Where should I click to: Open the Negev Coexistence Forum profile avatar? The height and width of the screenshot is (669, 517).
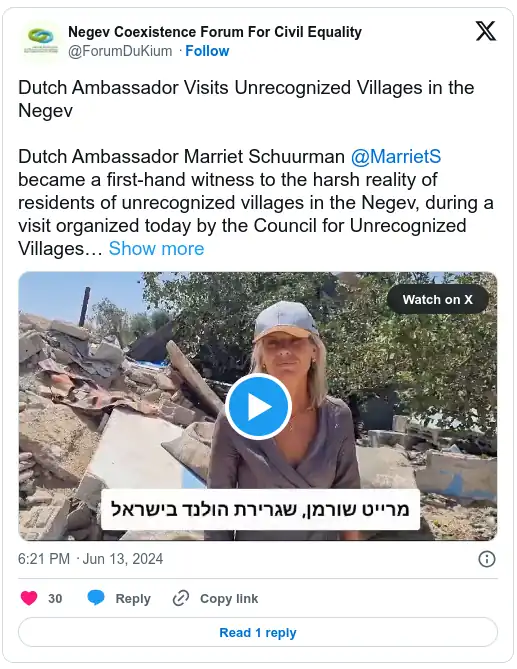[41, 41]
